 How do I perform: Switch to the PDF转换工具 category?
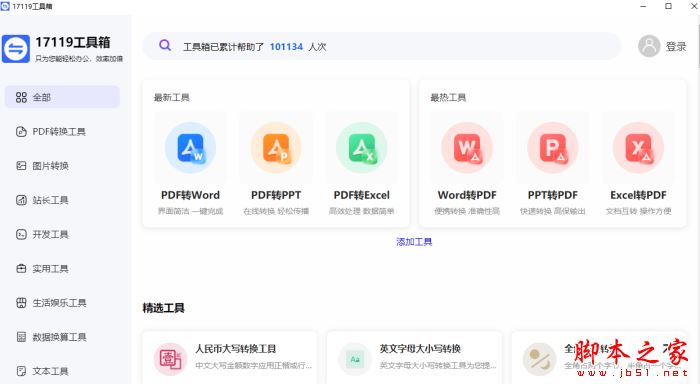pyautogui.click(x=62, y=131)
